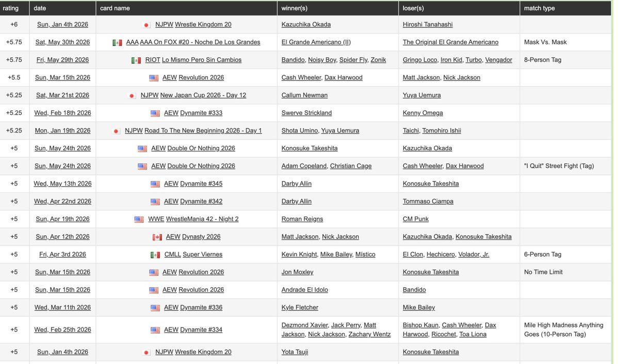619x364 pixels.
Task: Open Fri, May 29th 2026 date link
Action: point(62,60)
